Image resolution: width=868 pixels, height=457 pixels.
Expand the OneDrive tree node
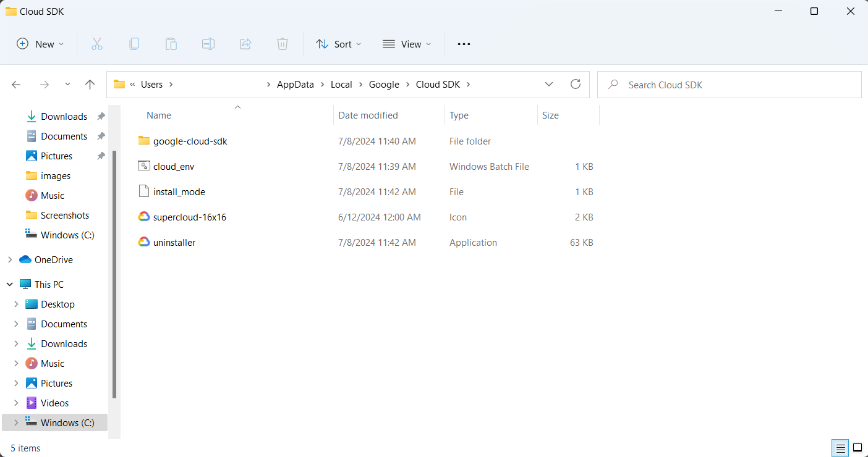(x=10, y=259)
